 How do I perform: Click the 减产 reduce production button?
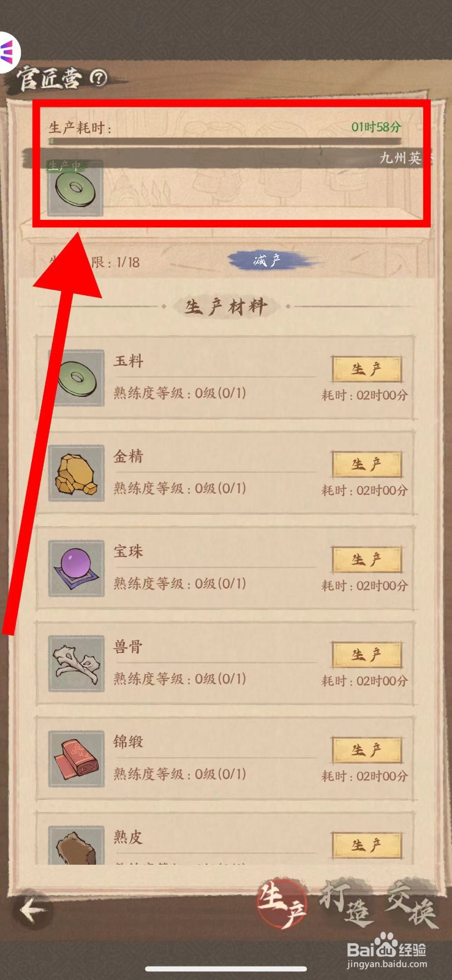coord(269,261)
